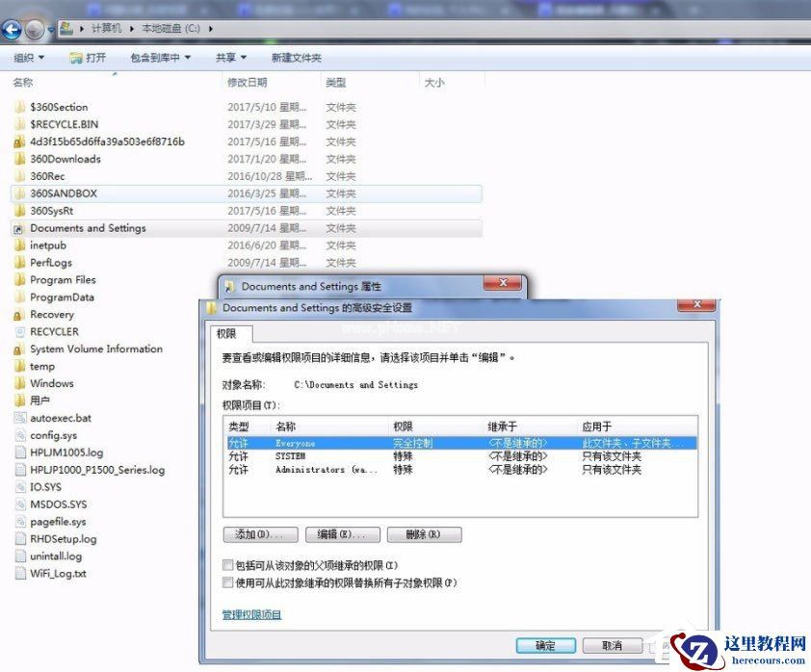This screenshot has height=672, width=811.
Task: Click the computer icon in the address bar
Action: click(66, 29)
